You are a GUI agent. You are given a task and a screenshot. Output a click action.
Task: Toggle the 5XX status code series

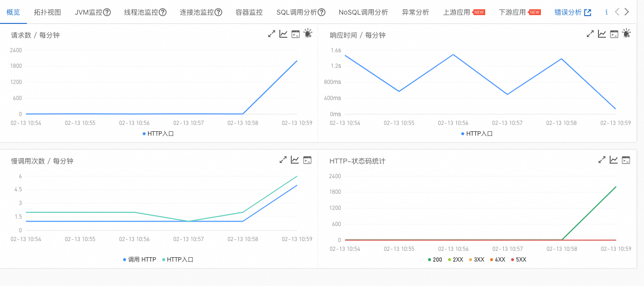click(x=518, y=260)
